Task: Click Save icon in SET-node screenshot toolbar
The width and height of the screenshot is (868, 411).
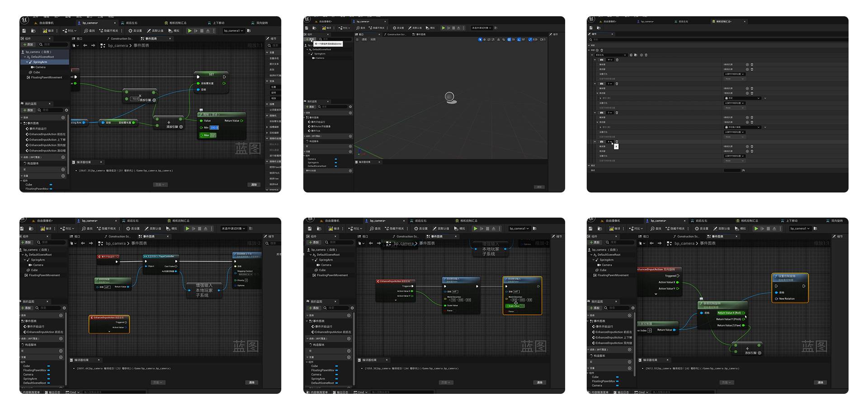Action: [24, 31]
